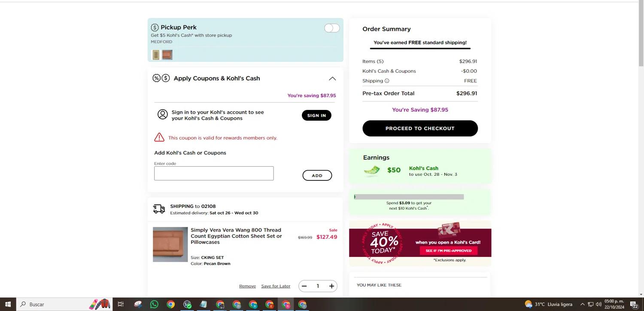Screen dimensions: 644x311
Task: Select the first Pickup Perk item thumbnail
Action: pyautogui.click(x=156, y=55)
